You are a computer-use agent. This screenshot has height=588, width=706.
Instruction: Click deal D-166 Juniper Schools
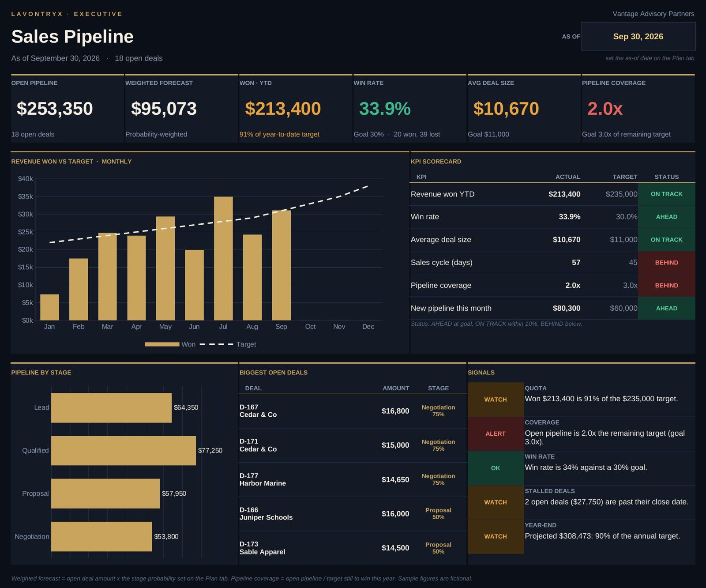pyautogui.click(x=266, y=514)
